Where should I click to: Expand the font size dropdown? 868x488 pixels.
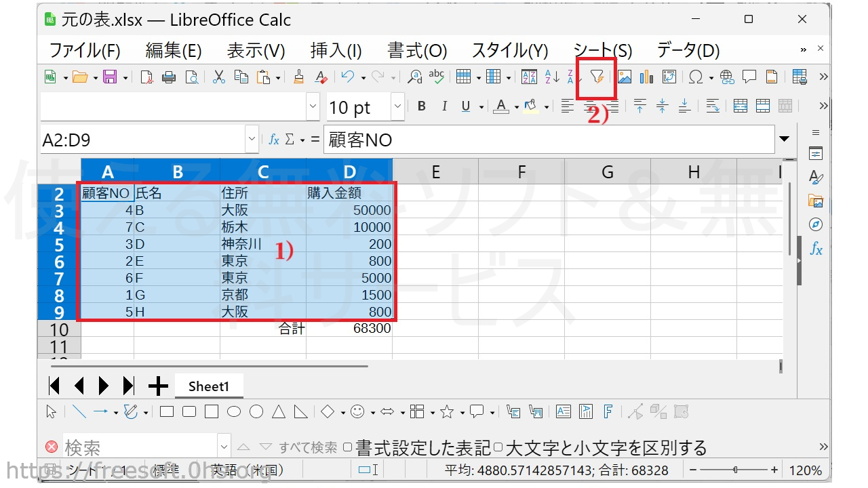(x=397, y=106)
